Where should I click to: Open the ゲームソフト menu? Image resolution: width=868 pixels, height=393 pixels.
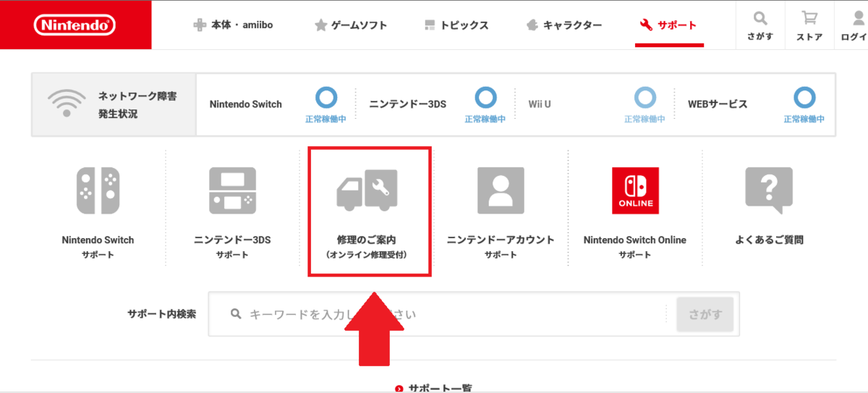pyautogui.click(x=351, y=25)
